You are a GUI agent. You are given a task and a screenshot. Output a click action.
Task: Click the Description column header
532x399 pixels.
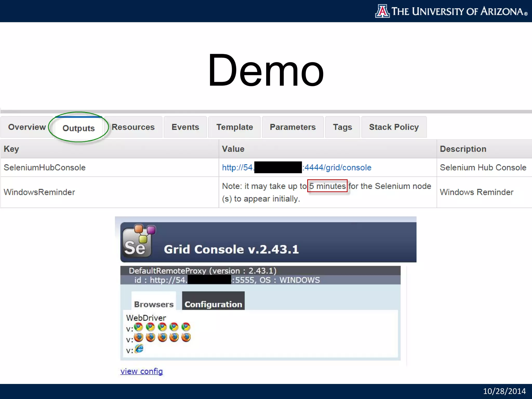coord(484,149)
